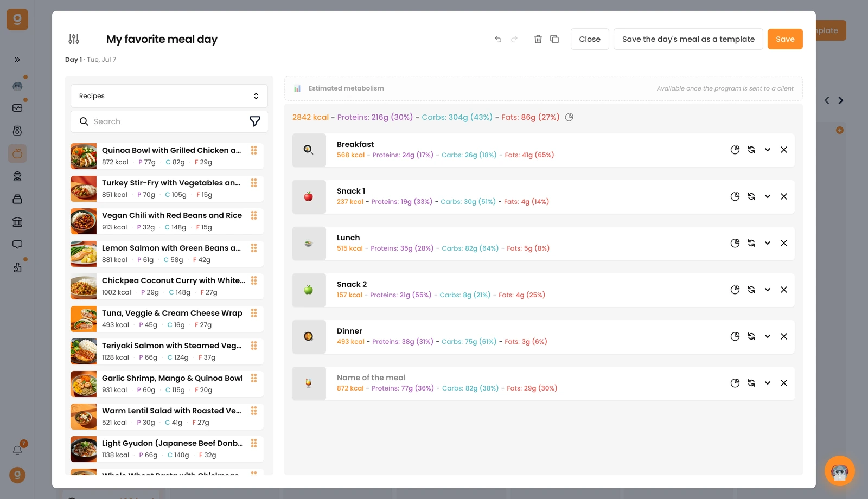The width and height of the screenshot is (868, 499).
Task: Click the Close button
Action: [590, 39]
